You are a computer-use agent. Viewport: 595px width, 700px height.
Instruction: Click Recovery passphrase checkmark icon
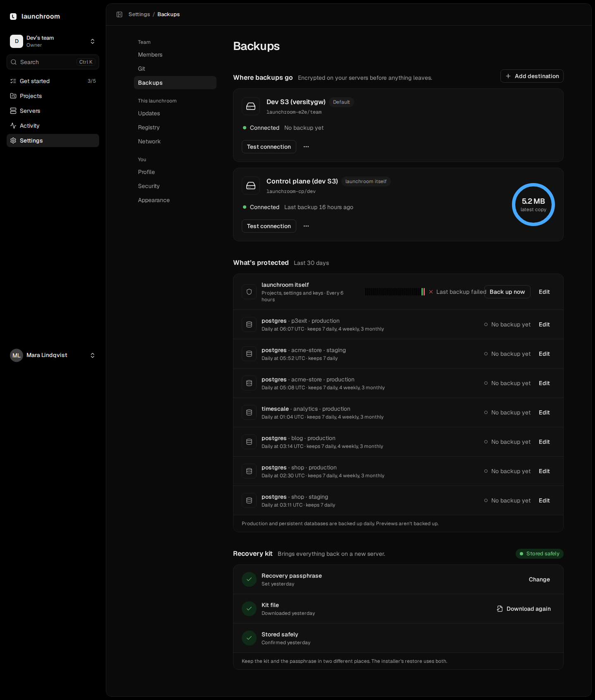click(249, 579)
